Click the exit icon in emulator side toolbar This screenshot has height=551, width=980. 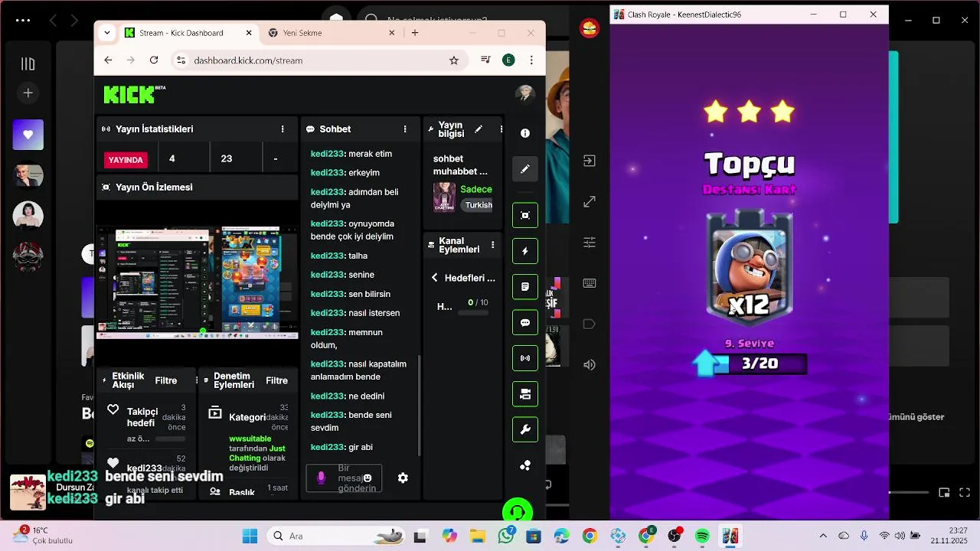click(590, 161)
